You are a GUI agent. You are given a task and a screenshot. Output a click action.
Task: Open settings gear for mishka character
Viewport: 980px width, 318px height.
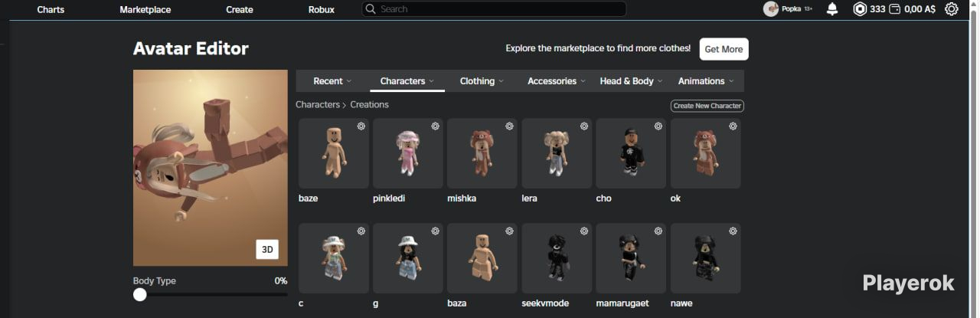pos(509,126)
